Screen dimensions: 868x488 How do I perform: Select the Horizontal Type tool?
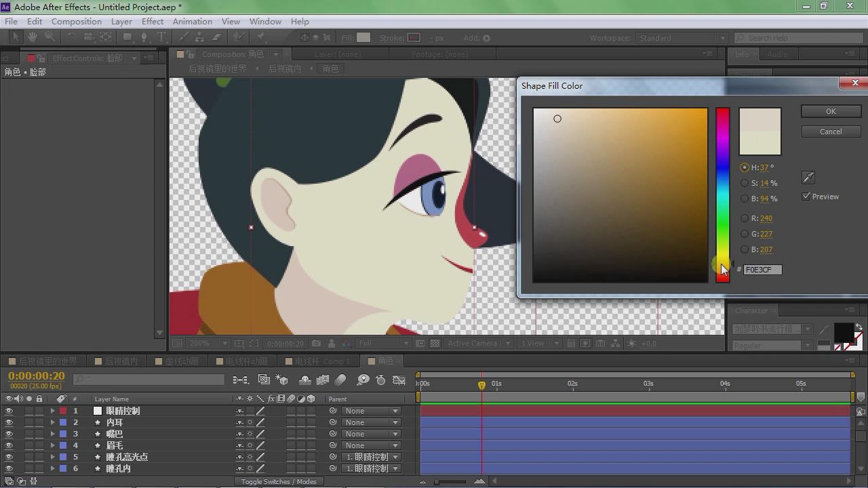(x=161, y=37)
